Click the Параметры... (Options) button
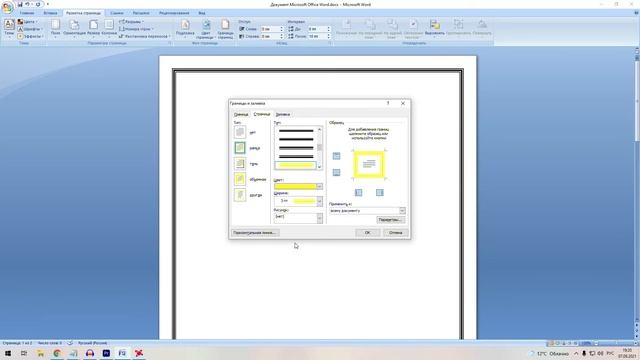The width and height of the screenshot is (640, 360). coord(391,220)
